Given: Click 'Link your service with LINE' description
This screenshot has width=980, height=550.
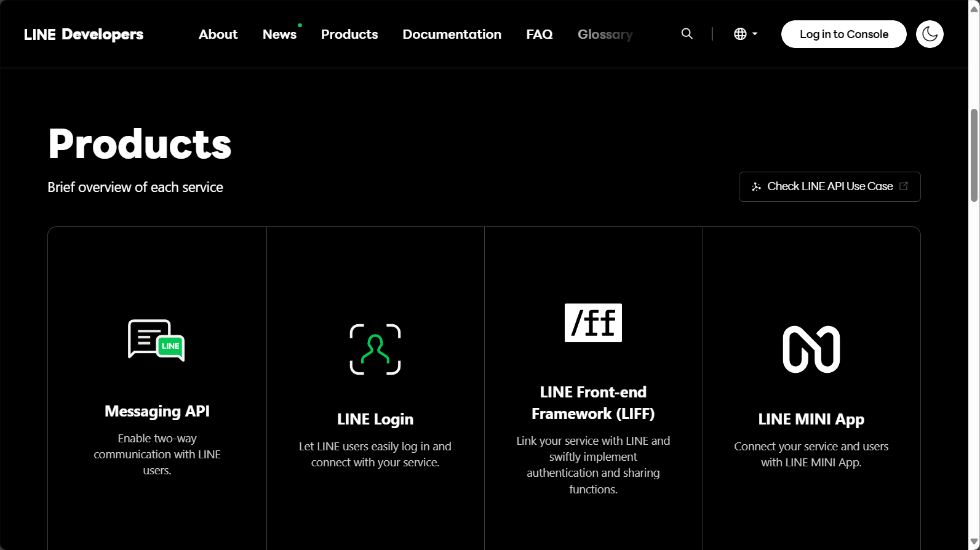Looking at the screenshot, I should [x=593, y=465].
